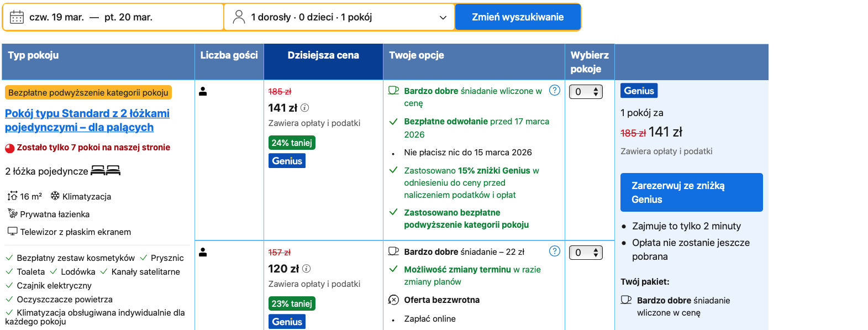The image size is (868, 330).
Task: Click the Genius badge under 23% taniej
Action: 287,322
